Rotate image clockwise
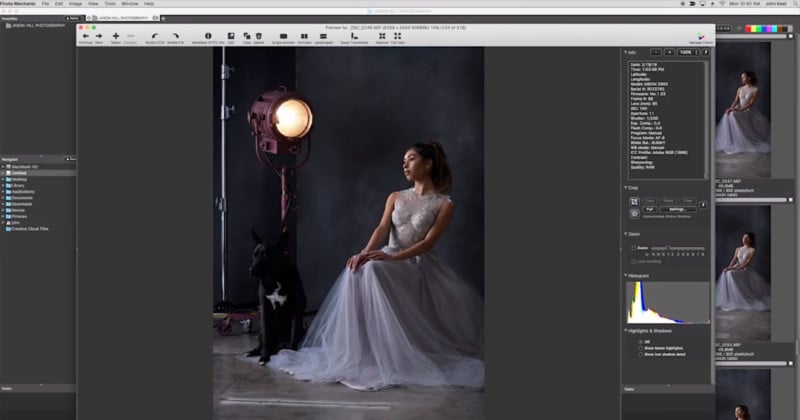The image size is (800, 420). [176, 36]
